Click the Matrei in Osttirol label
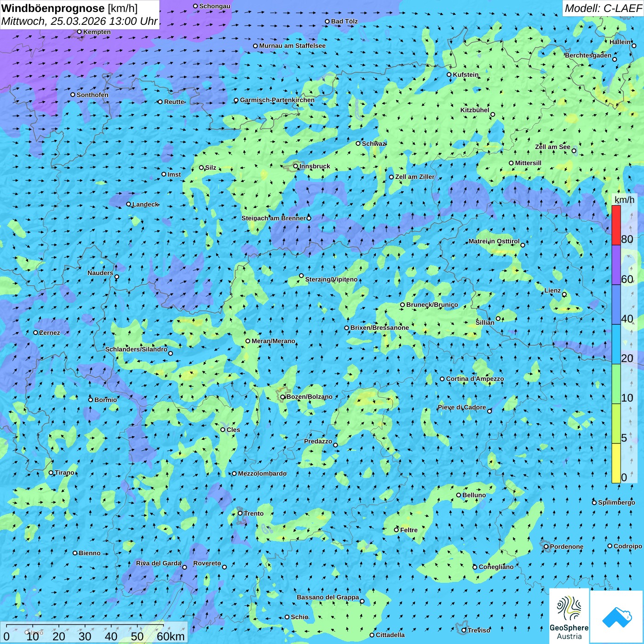The width and height of the screenshot is (644, 644). click(494, 241)
